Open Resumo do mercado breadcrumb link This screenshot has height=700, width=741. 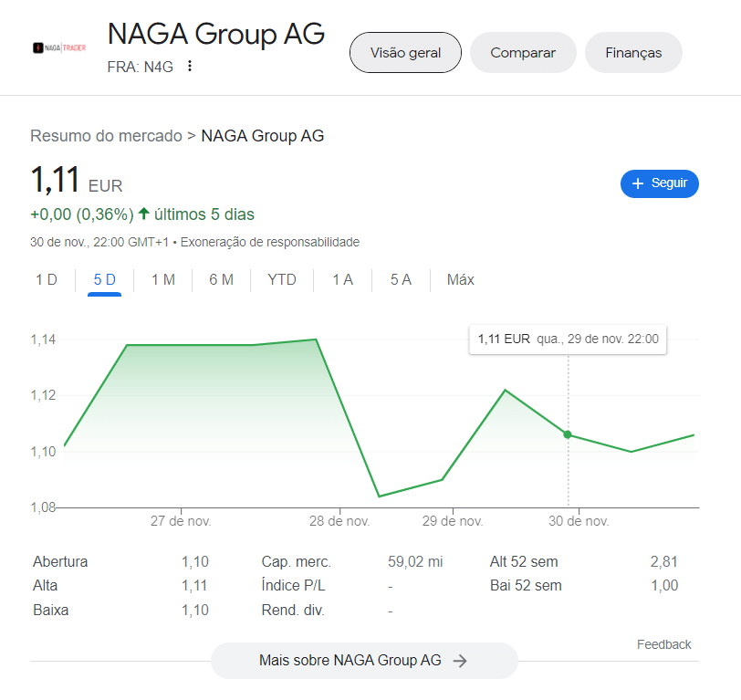click(106, 136)
